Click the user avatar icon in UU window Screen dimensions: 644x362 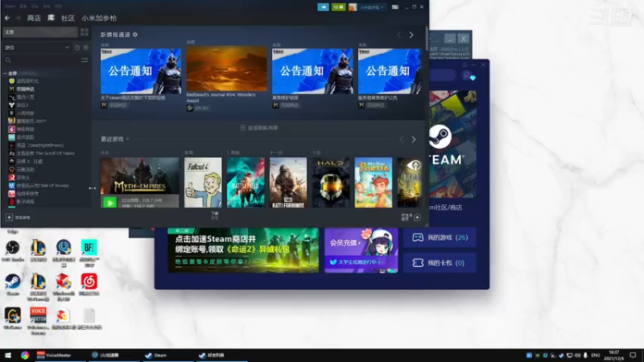(x=467, y=76)
